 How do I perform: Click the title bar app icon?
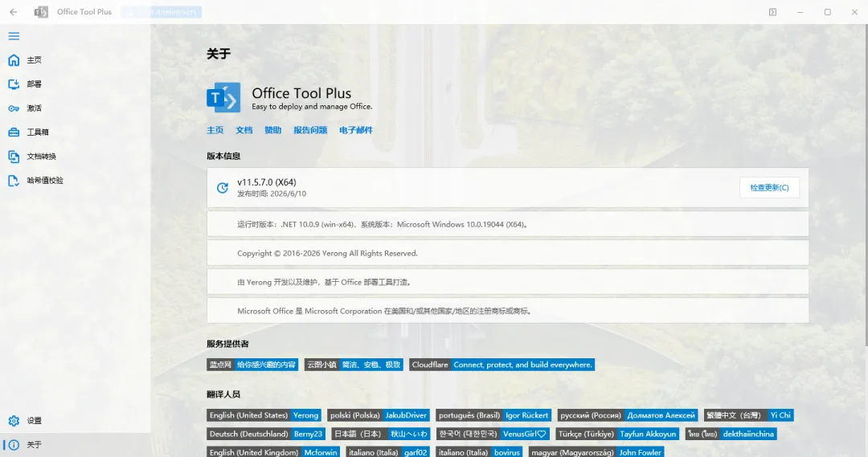click(41, 11)
